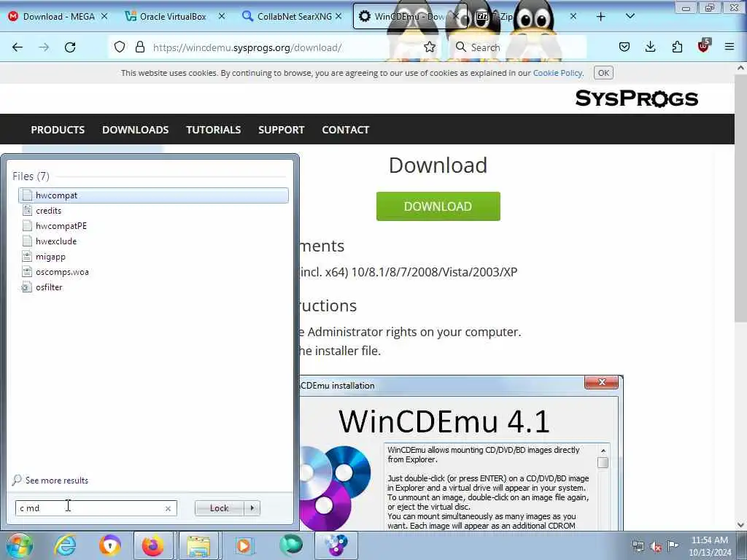747x560 pixels.
Task: Switch to Firefox in the taskbar
Action: tap(153, 545)
